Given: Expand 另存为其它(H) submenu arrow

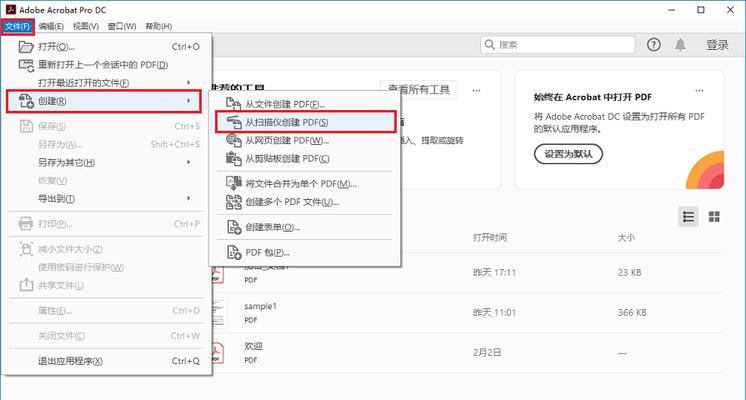Looking at the screenshot, I should [x=189, y=163].
